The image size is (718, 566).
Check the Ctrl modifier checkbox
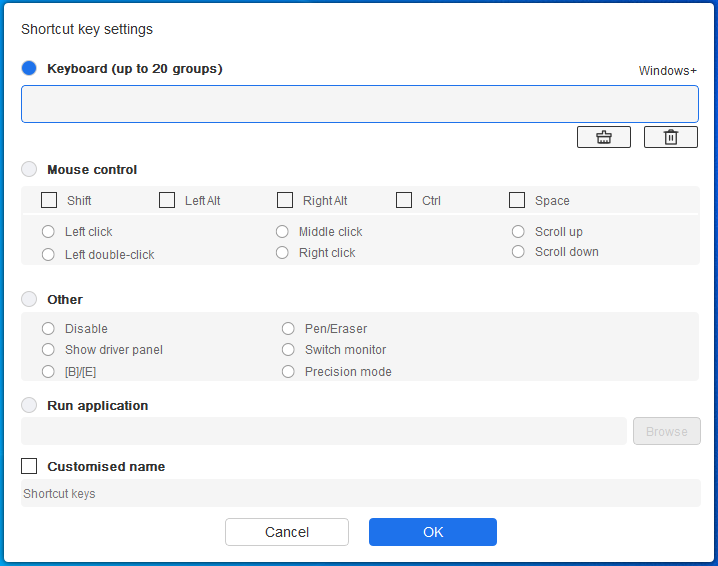tap(404, 200)
